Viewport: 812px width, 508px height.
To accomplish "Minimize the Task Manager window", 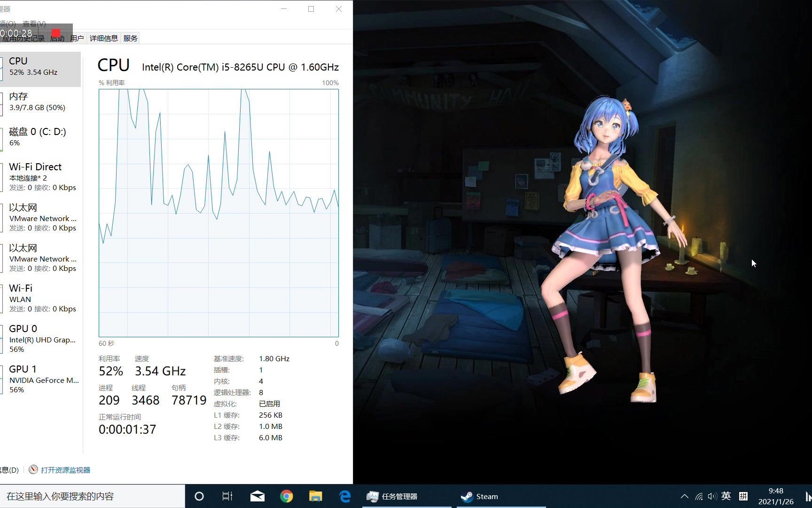I will click(284, 9).
